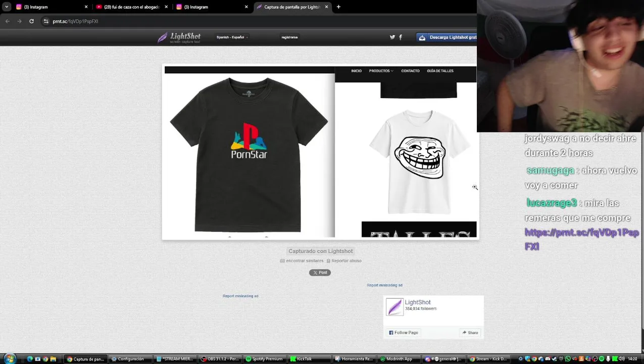Viewport: 644px width, 364px height.
Task: Click the X Post share button
Action: tap(320, 272)
